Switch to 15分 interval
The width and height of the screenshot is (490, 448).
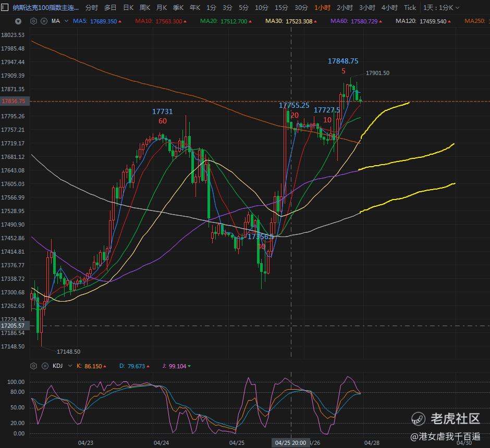pos(281,7)
